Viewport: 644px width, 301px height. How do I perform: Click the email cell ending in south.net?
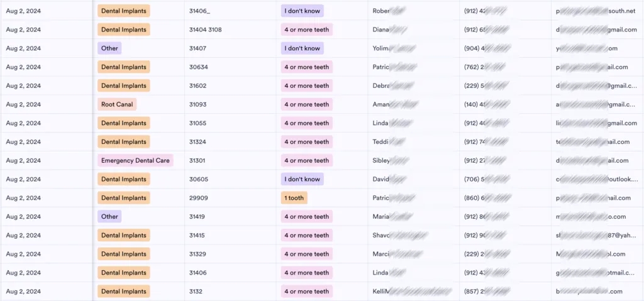(x=597, y=11)
